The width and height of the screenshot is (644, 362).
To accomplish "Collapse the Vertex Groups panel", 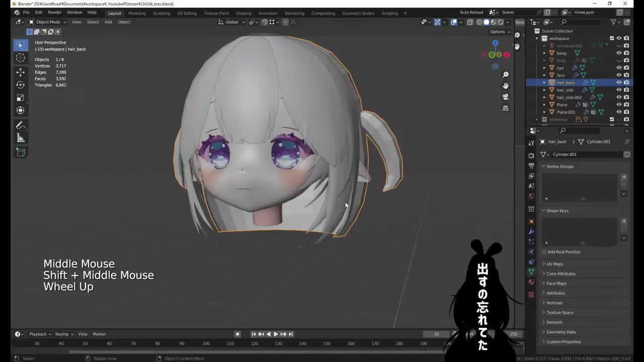I will [x=559, y=166].
